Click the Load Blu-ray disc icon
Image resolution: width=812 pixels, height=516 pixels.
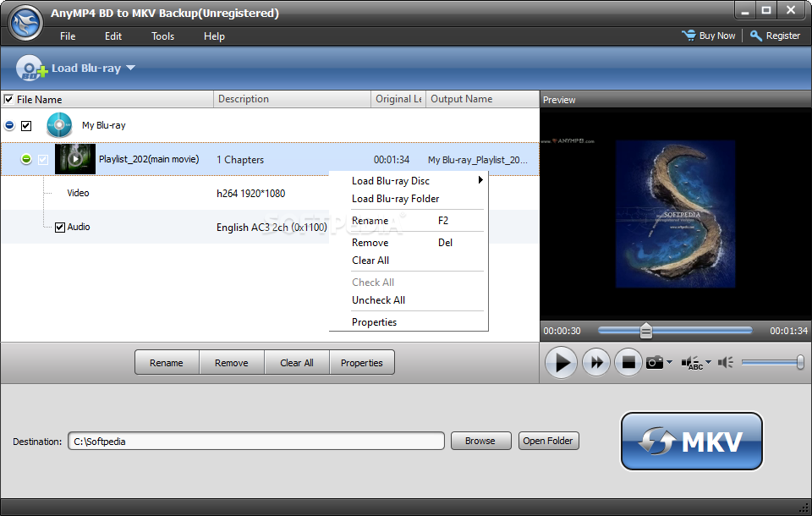point(31,68)
